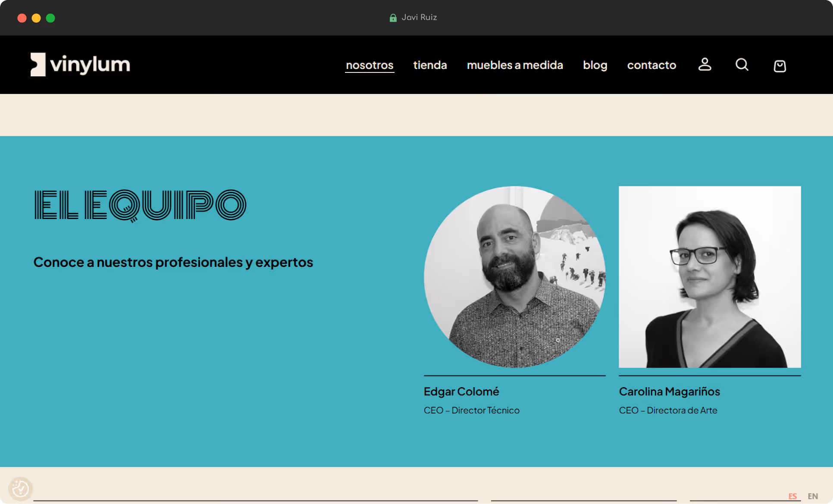Go to the nosotros menu item
The image size is (833, 504).
pyautogui.click(x=370, y=65)
